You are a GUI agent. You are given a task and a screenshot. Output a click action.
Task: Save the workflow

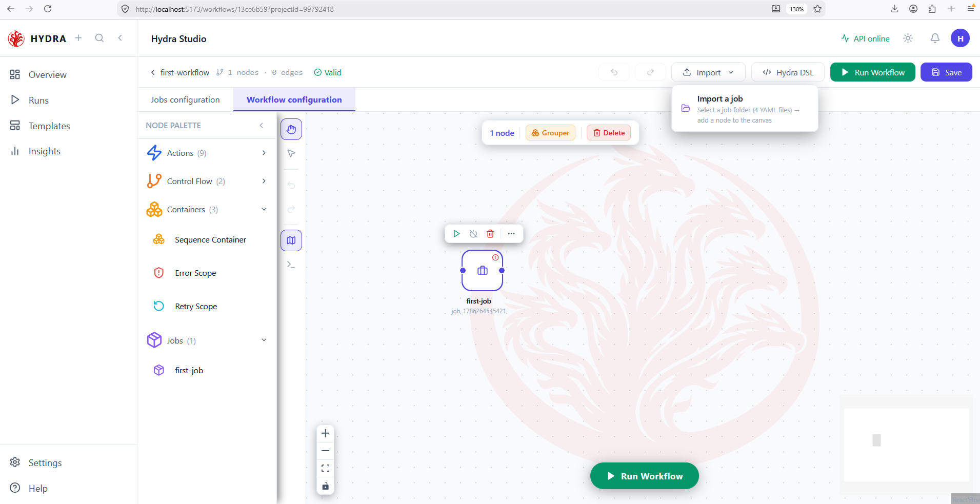point(946,72)
